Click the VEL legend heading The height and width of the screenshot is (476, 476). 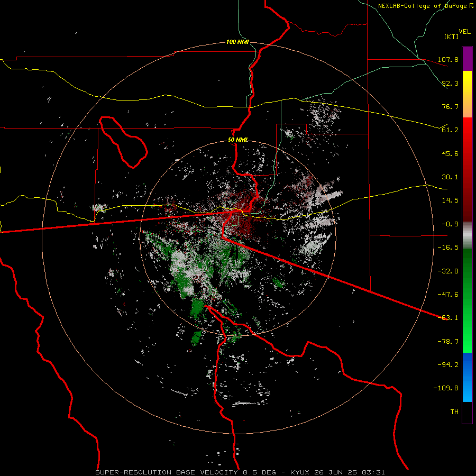click(464, 32)
